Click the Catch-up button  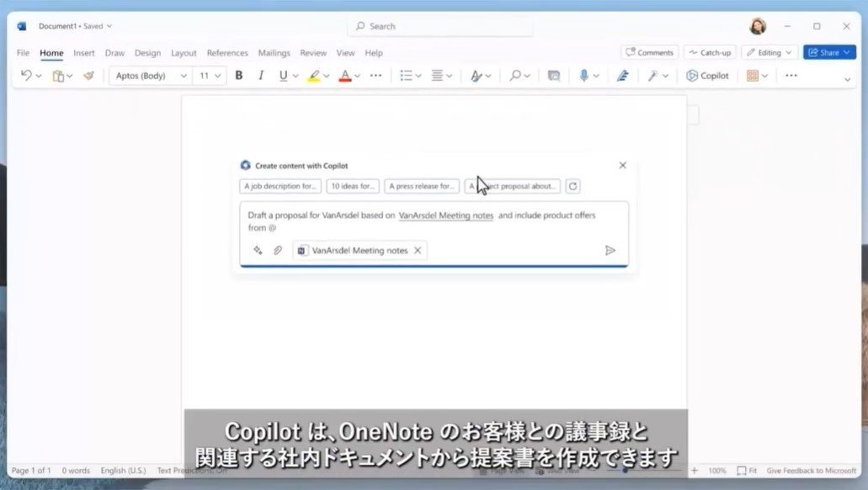pos(710,52)
